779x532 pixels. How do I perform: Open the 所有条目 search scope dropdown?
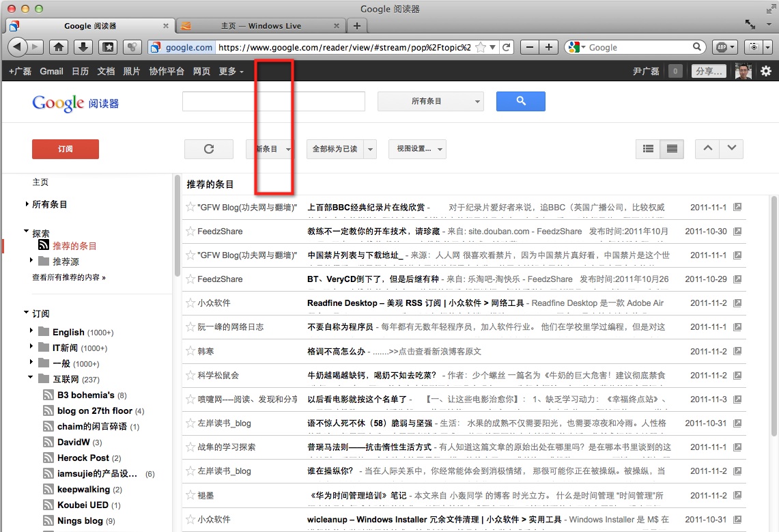tap(430, 101)
